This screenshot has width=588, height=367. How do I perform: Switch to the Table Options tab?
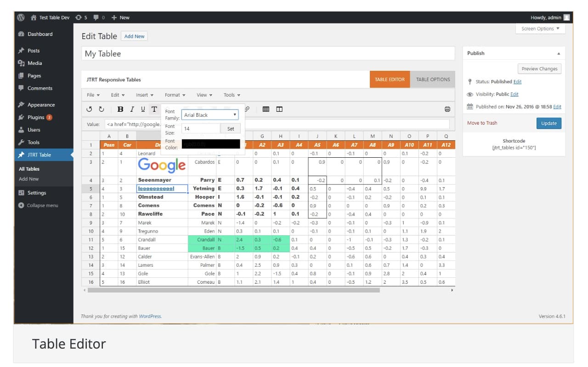(433, 80)
